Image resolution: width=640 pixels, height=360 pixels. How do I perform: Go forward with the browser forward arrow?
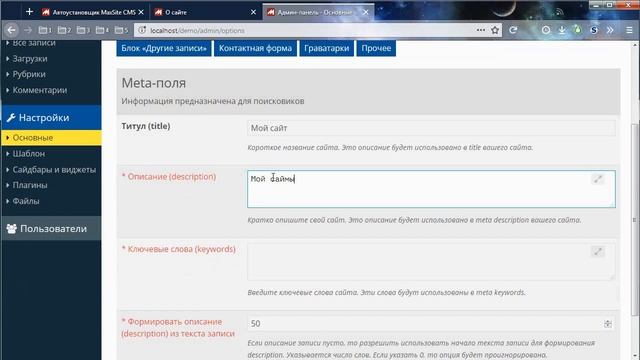pyautogui.click(x=27, y=30)
